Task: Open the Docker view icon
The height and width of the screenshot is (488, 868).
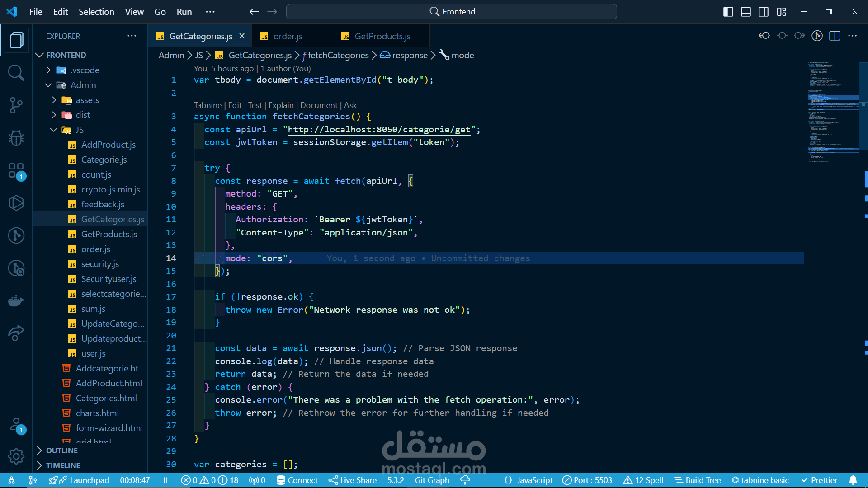Action: coord(16,300)
